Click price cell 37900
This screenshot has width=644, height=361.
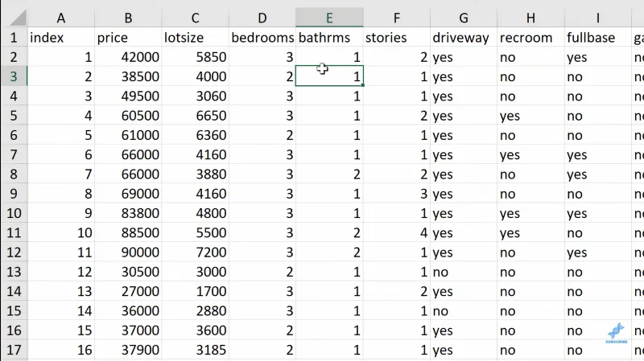coord(128,350)
